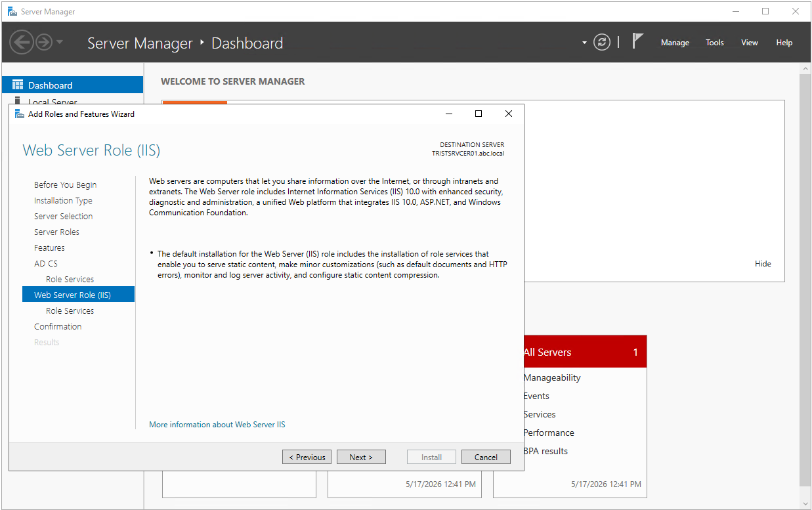Open BPA results in All Servers tile
Viewport: 812px width, 510px height.
click(x=545, y=451)
